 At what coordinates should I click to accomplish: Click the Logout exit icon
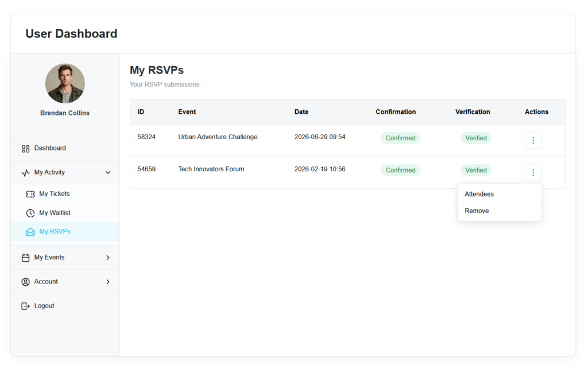tap(25, 306)
